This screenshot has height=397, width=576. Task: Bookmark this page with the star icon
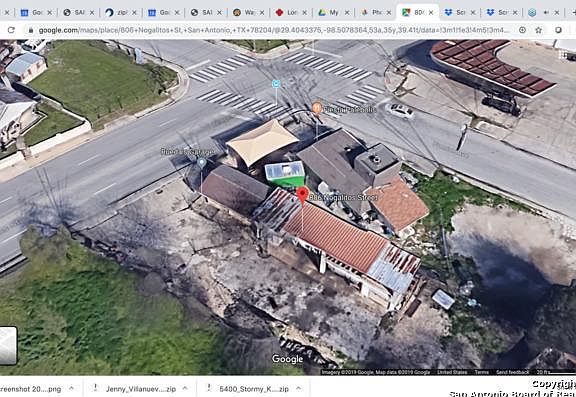pos(539,30)
